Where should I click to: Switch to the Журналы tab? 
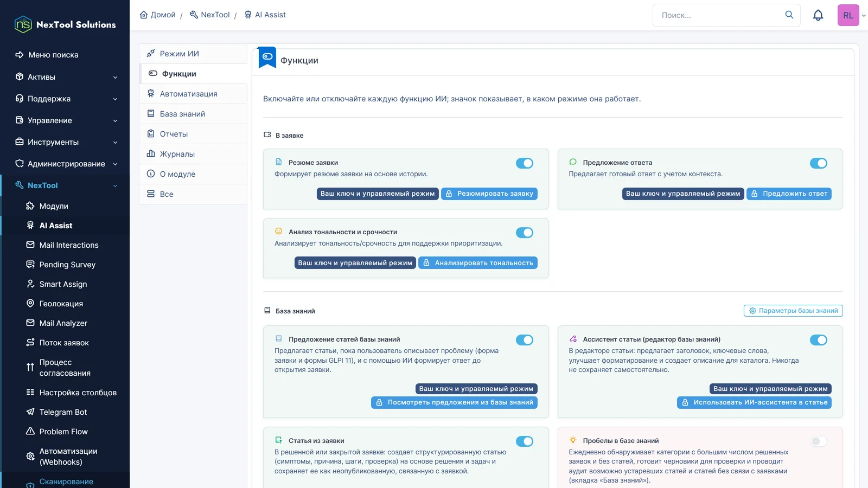click(x=193, y=154)
